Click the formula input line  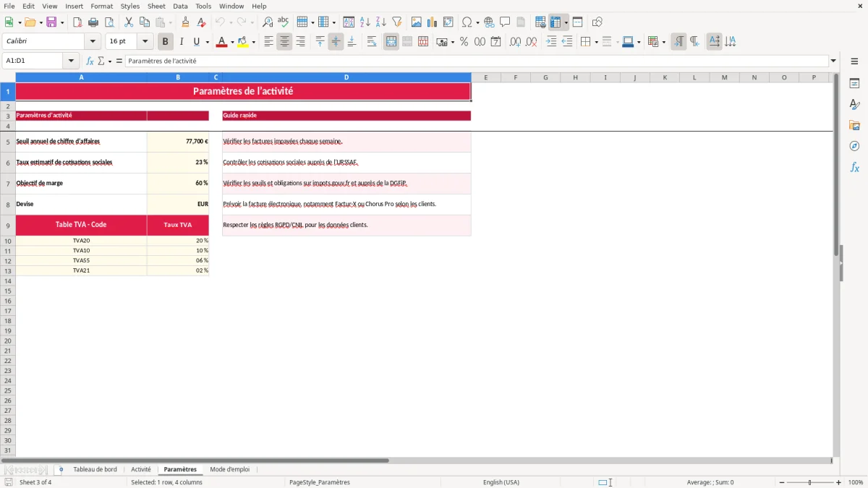coord(477,61)
